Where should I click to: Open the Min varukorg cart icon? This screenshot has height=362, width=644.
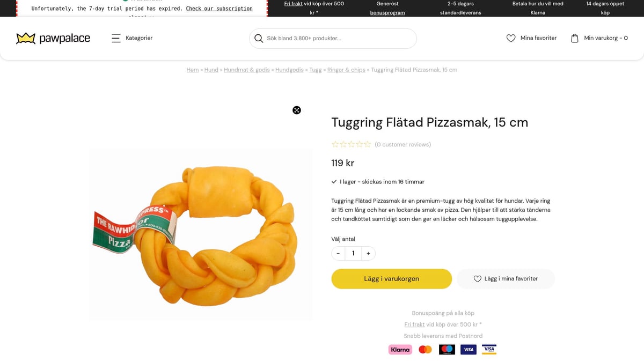coord(574,38)
